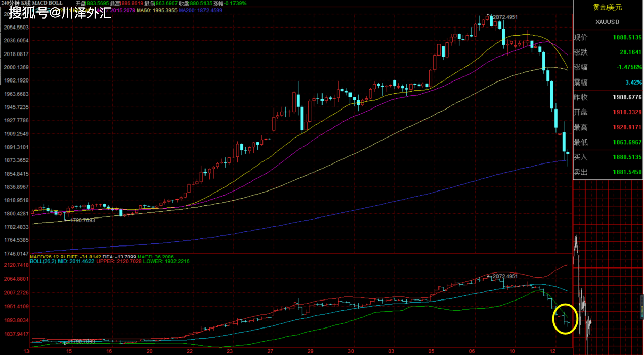Click the 卖出 sell price row

click(x=607, y=172)
